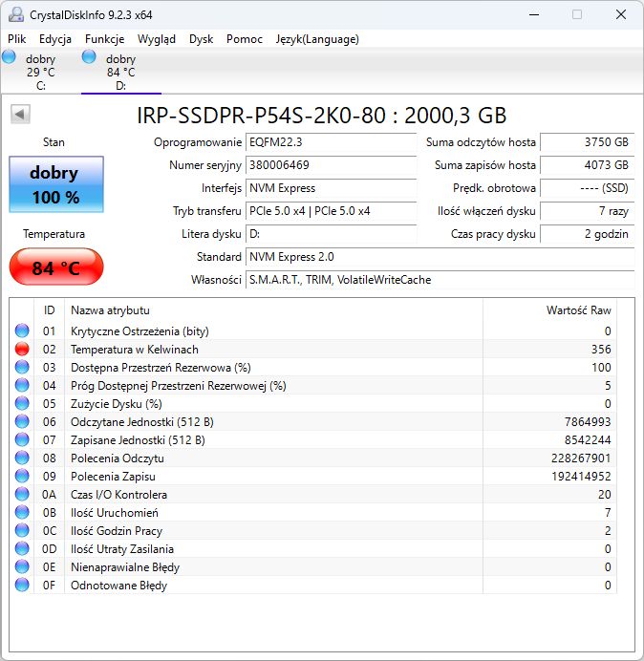Select raw value 192414952
644x661 pixels.
tap(581, 476)
